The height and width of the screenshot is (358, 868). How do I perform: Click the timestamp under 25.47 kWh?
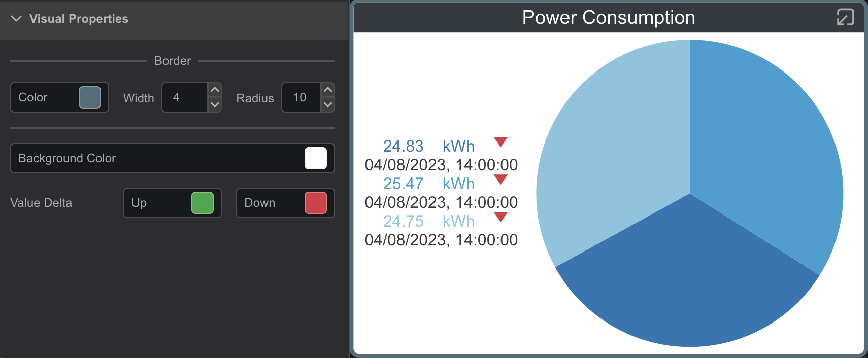[x=441, y=202]
